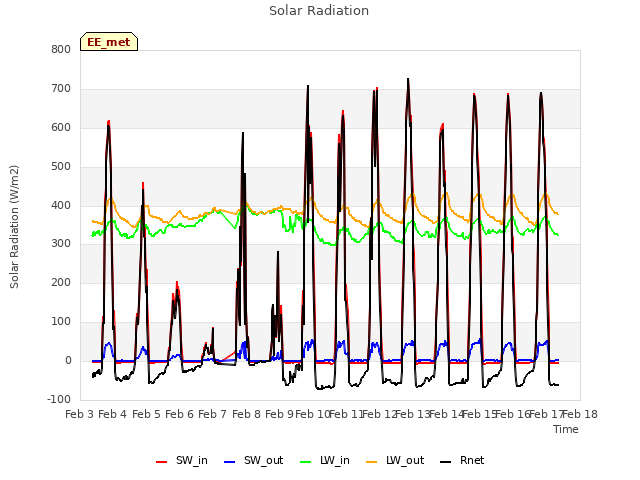Screen dimensions: 640x480
Task: Click the Feb 9 x-axis label
Action: (x=279, y=414)
